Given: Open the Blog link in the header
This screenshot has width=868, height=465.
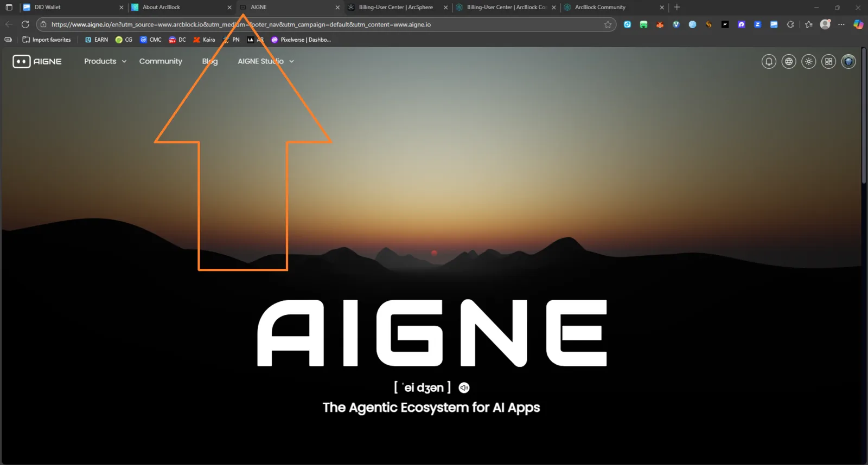Looking at the screenshot, I should coord(210,61).
